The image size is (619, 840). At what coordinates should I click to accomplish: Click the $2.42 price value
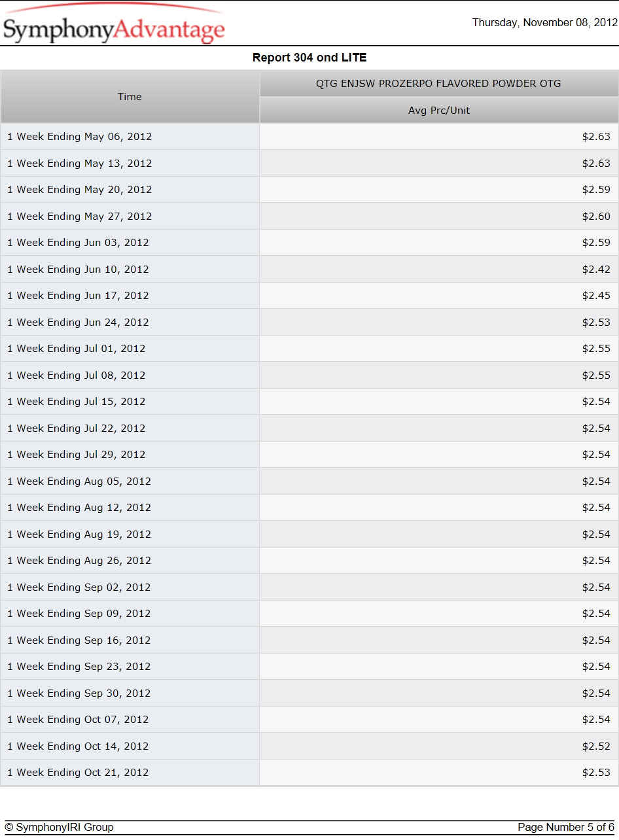coord(596,270)
